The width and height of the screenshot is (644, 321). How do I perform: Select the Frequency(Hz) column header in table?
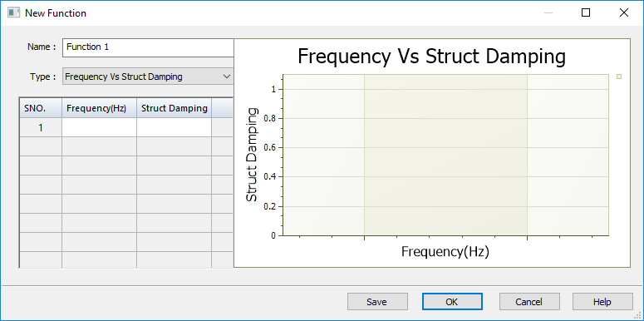(99, 108)
